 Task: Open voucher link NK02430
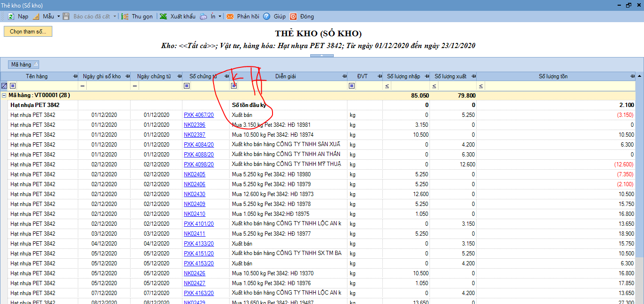click(194, 194)
